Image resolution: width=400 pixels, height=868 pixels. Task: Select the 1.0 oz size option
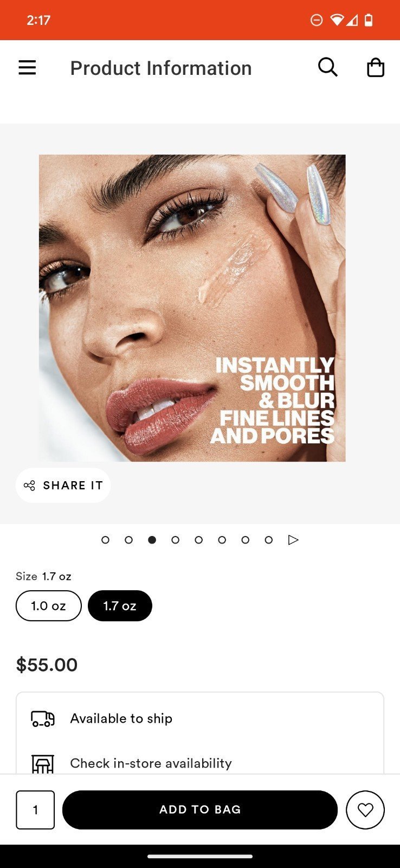click(49, 605)
